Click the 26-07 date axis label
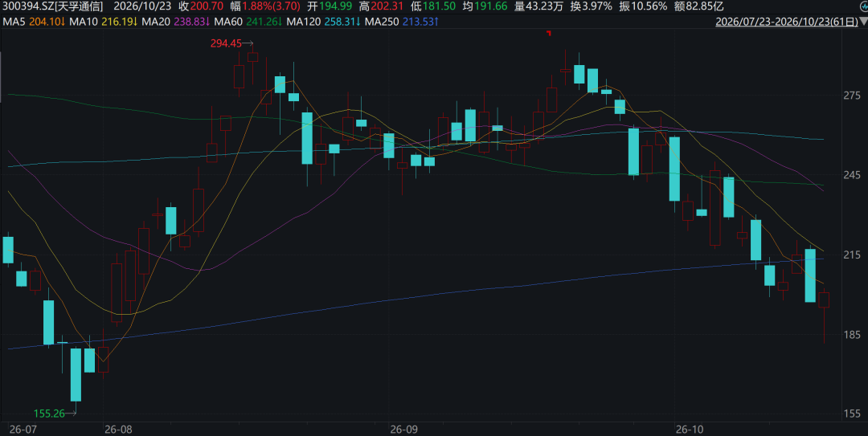Image resolution: width=868 pixels, height=436 pixels. click(x=23, y=430)
